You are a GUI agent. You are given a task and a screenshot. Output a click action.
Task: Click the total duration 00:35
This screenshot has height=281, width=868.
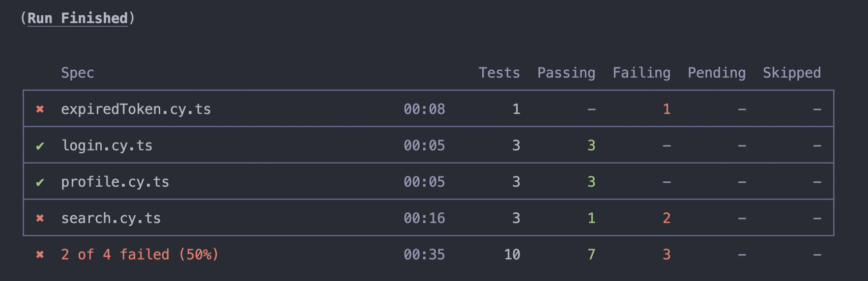[424, 254]
